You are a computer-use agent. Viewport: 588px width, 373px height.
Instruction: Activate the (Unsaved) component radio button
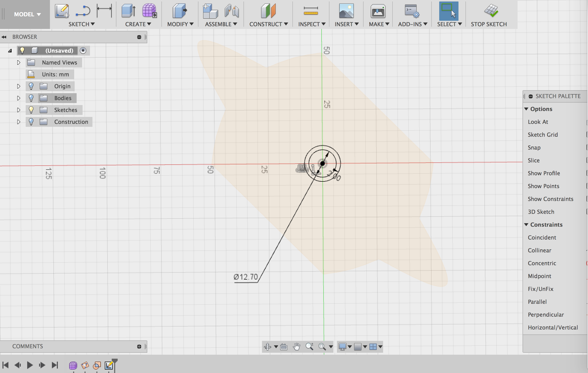coord(83,50)
